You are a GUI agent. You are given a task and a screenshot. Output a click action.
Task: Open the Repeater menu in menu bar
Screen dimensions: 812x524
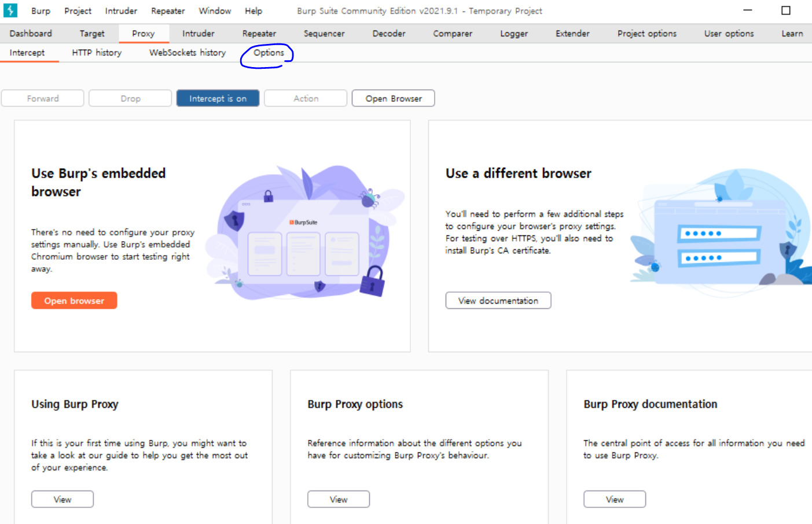coord(168,11)
